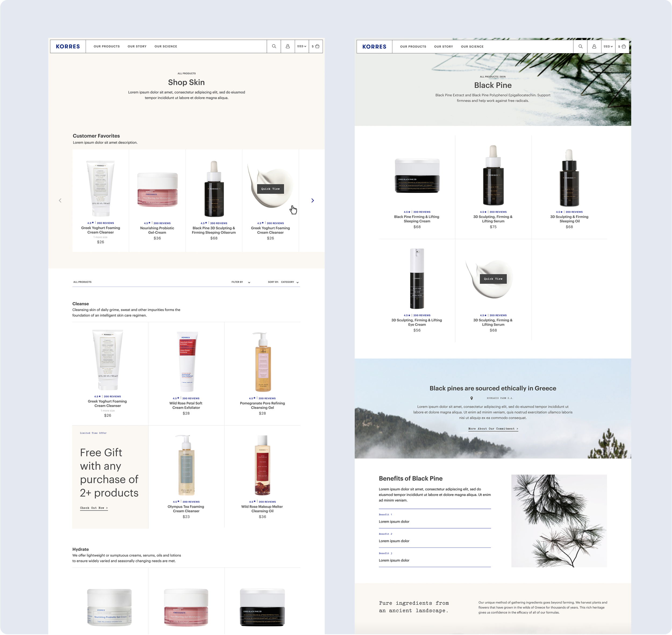
Task: Open white Nourishing Probiotic jar in Hydrate section
Action: coord(109,608)
